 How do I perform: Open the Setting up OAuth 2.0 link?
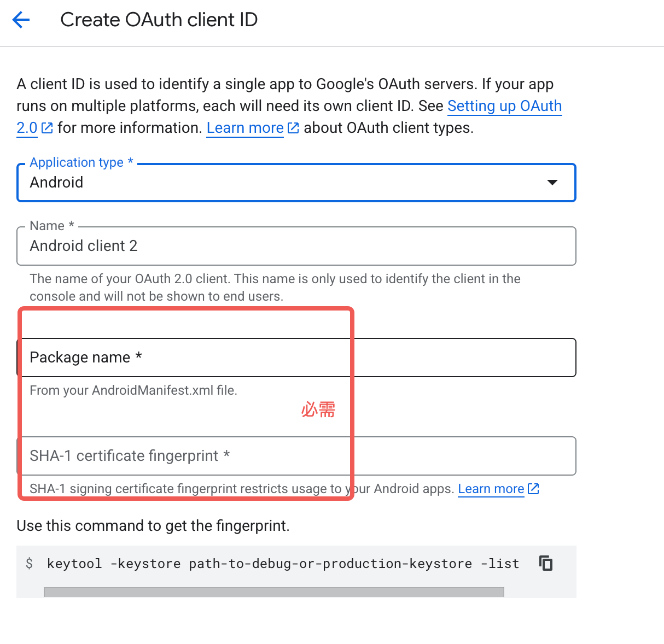point(504,106)
